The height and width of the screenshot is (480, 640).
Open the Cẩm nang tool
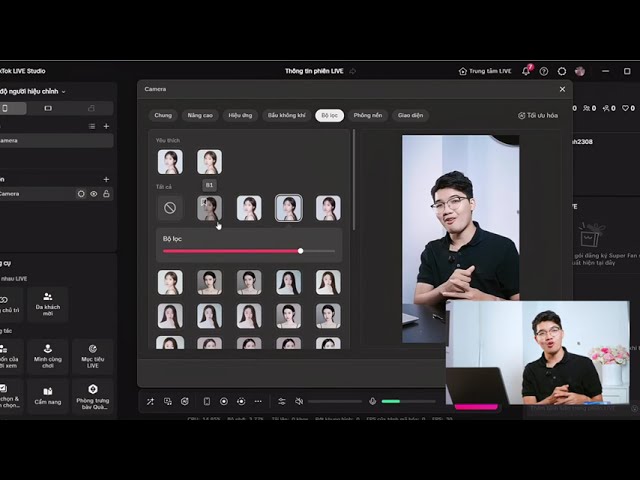tap(48, 396)
